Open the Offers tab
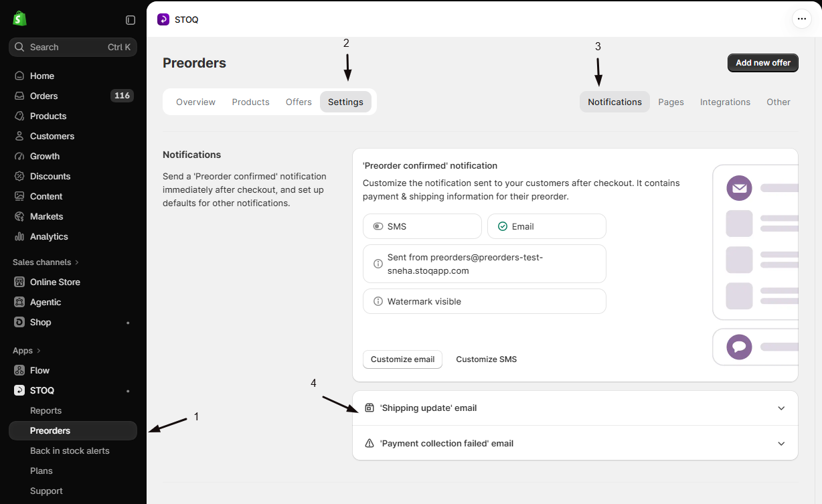The width and height of the screenshot is (822, 504). coord(299,102)
